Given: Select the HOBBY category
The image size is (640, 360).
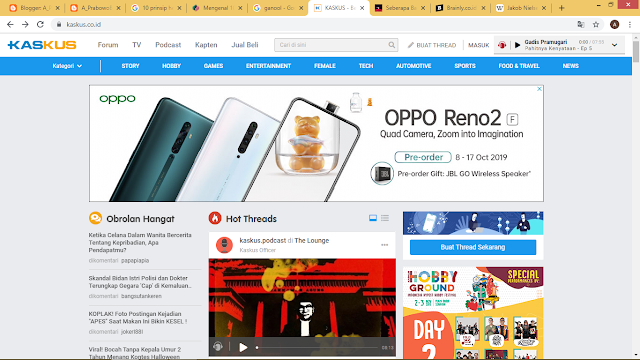Looking at the screenshot, I should tap(171, 66).
